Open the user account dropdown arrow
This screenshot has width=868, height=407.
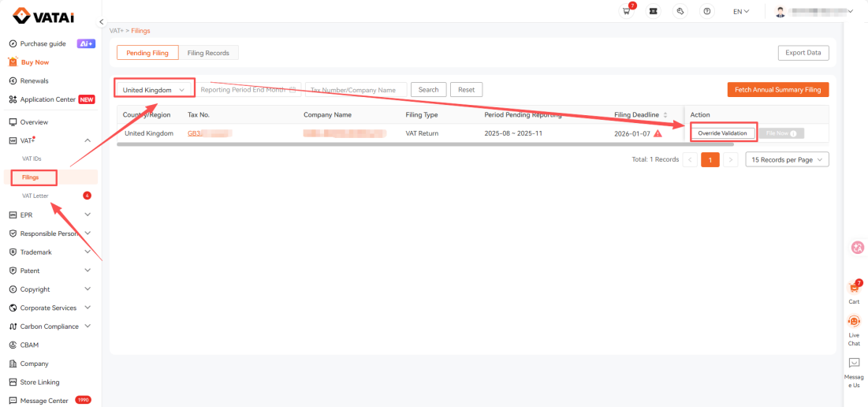point(851,11)
